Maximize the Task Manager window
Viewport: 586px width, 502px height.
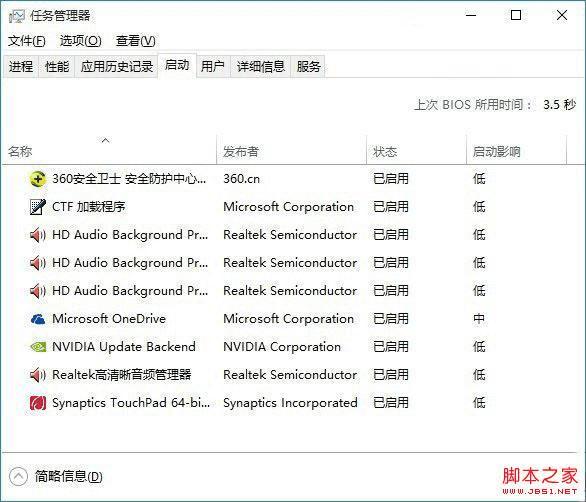click(x=516, y=15)
